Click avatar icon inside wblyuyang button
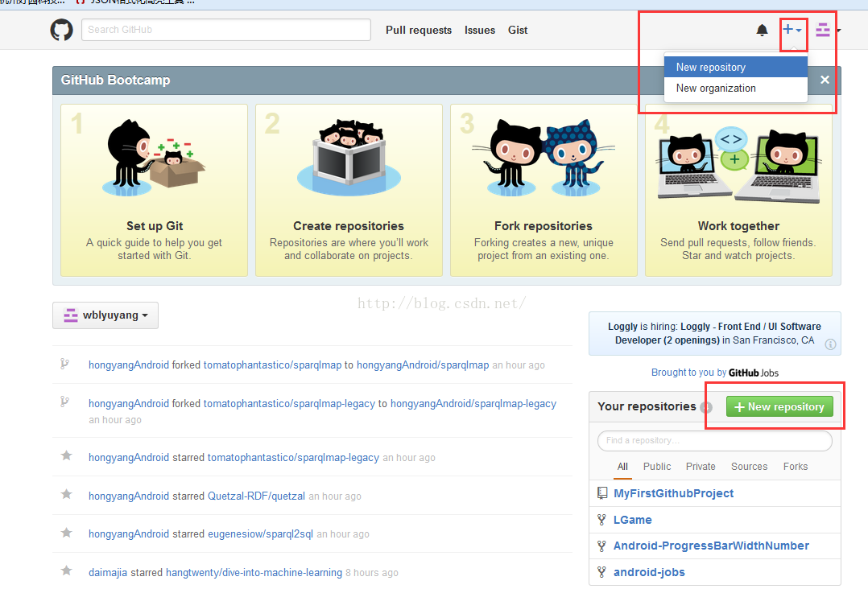This screenshot has width=868, height=589. coord(71,315)
